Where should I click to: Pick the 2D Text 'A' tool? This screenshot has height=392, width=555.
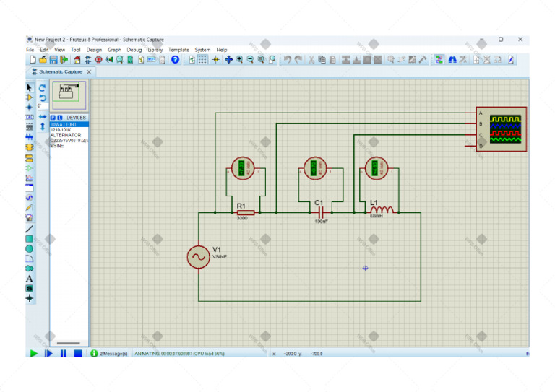pos(30,278)
